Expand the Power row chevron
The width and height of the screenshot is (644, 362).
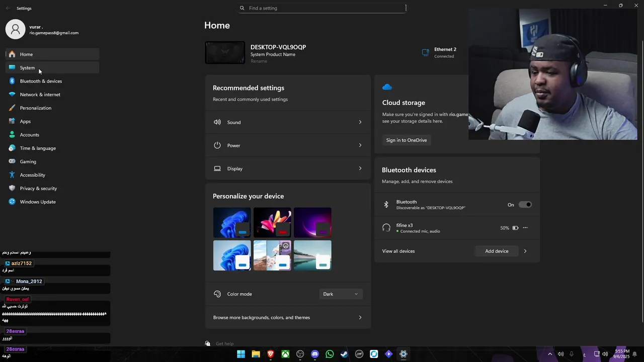(x=360, y=145)
